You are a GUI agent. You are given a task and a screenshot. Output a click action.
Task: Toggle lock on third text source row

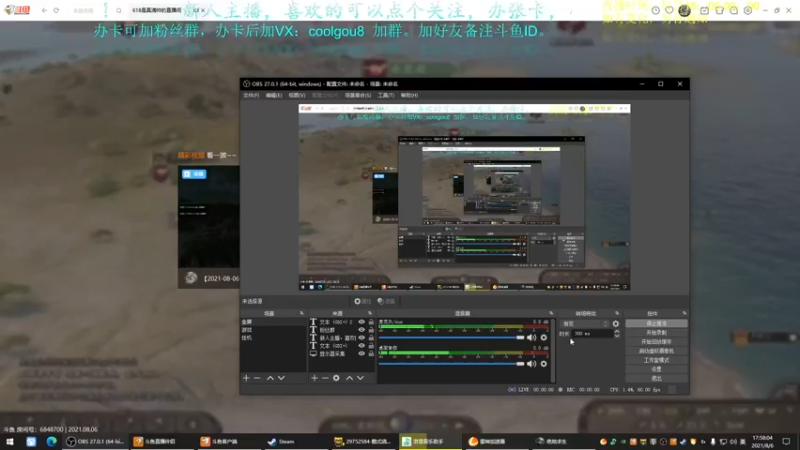point(371,338)
